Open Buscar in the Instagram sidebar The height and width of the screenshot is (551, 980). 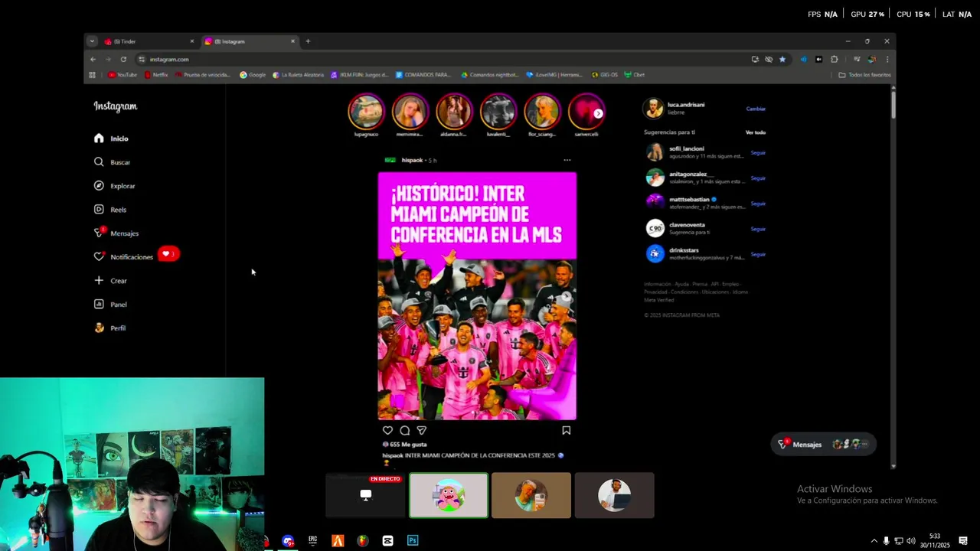click(113, 162)
